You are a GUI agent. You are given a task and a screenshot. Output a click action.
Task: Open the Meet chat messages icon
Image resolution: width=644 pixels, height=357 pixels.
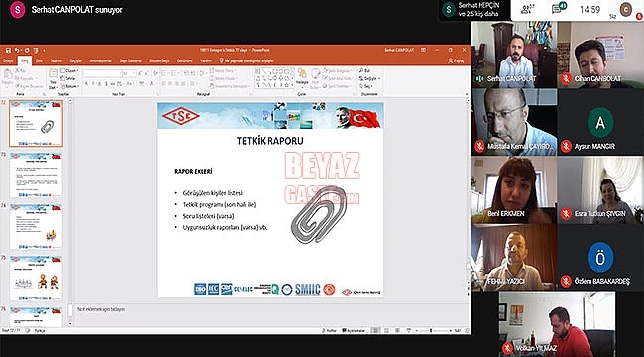click(x=559, y=9)
